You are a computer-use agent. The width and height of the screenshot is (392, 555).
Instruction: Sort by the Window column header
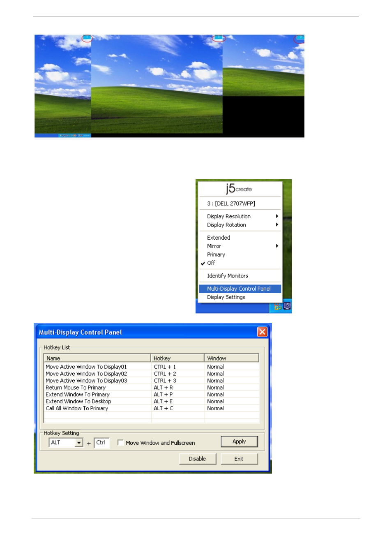[x=232, y=358]
